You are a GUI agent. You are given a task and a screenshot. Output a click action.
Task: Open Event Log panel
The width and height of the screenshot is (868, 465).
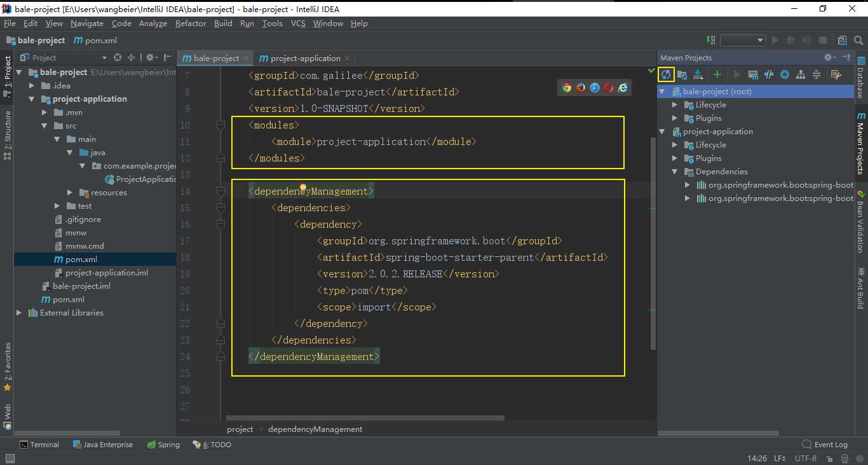pos(825,445)
